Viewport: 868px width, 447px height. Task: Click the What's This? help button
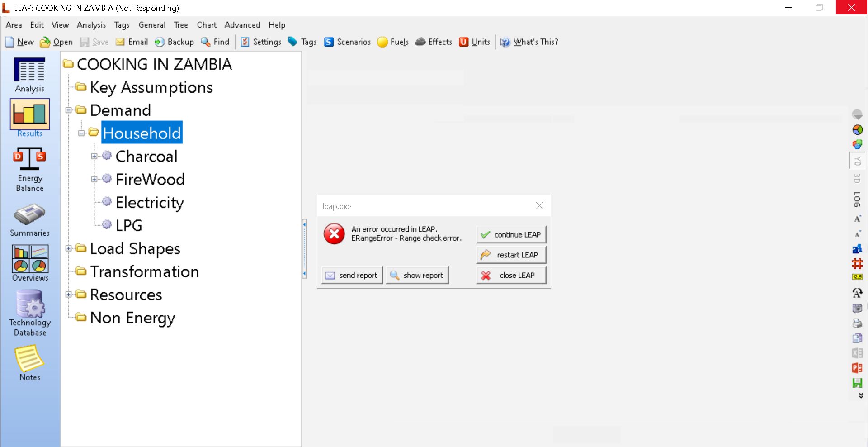[529, 42]
